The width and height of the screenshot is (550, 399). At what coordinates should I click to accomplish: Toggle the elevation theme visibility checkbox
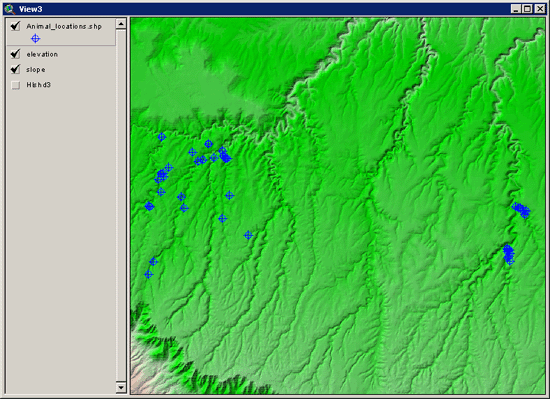[15, 54]
